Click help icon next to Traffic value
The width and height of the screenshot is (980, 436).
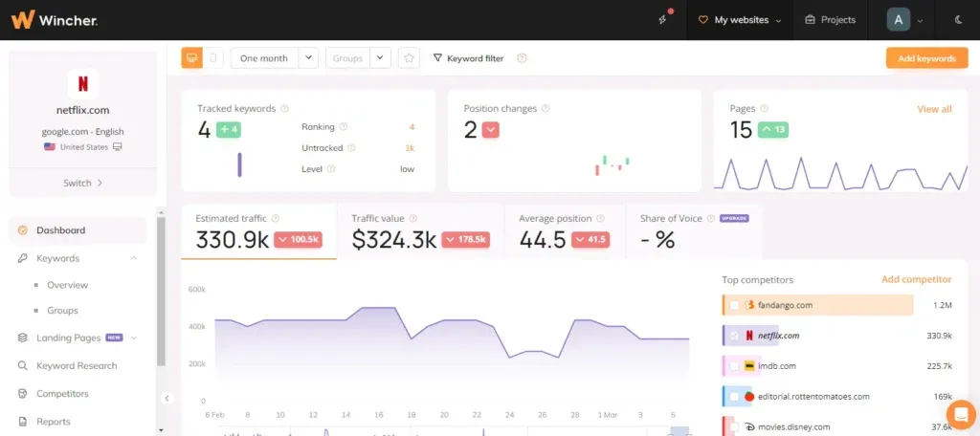pyautogui.click(x=412, y=219)
